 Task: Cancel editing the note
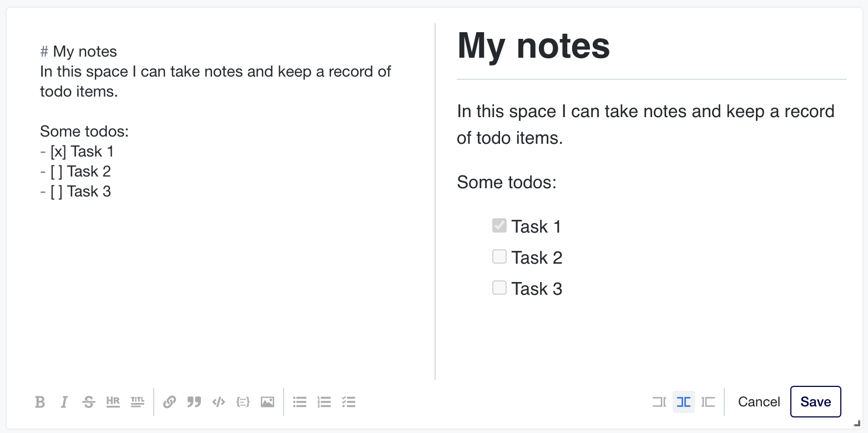coord(759,401)
